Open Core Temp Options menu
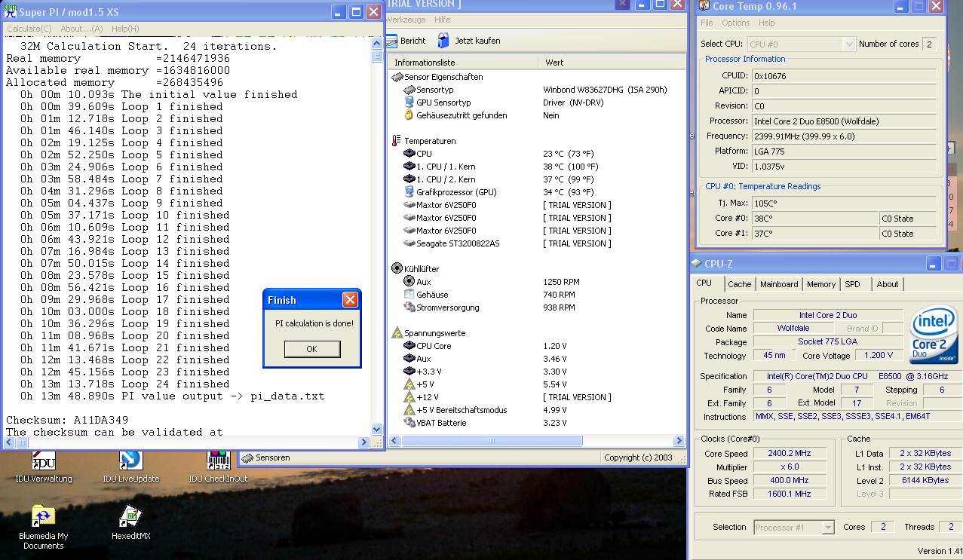This screenshot has height=560, width=963. (735, 23)
